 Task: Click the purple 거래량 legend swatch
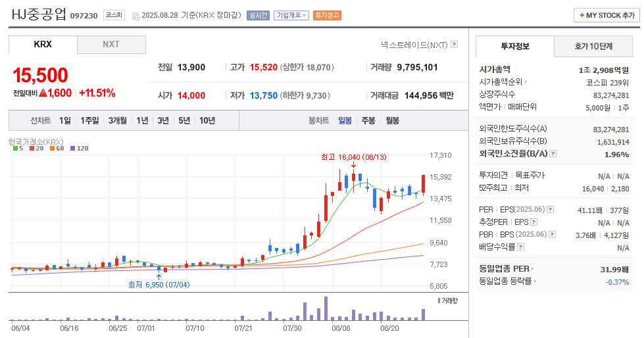439,301
